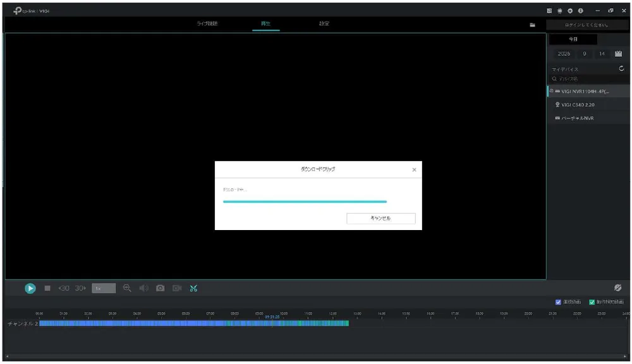Viewport: 632px width, 364px height.
Task: Uncheck the green motion recording checkbox
Action: [592, 302]
